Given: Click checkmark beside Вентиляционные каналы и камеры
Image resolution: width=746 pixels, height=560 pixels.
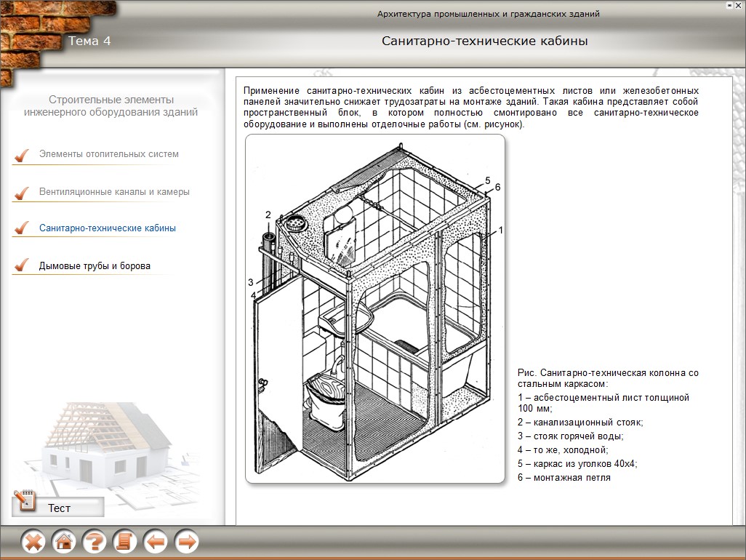Looking at the screenshot, I should point(22,193).
